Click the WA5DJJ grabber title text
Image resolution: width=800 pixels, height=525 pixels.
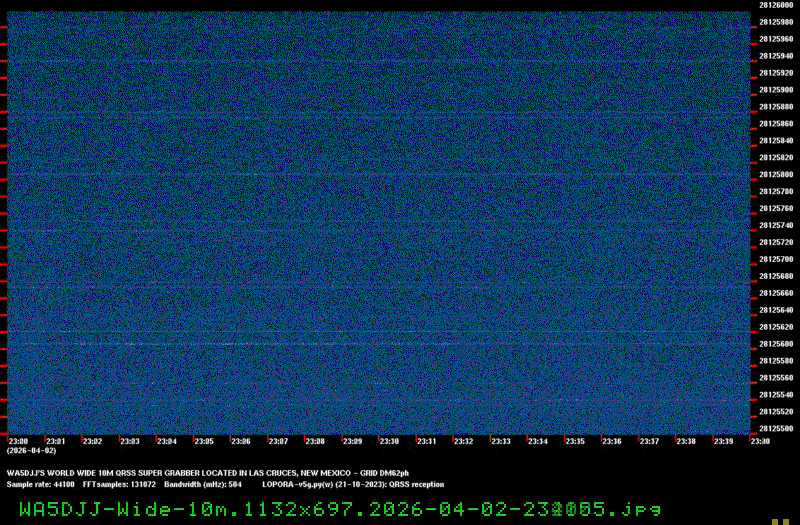pos(208,473)
